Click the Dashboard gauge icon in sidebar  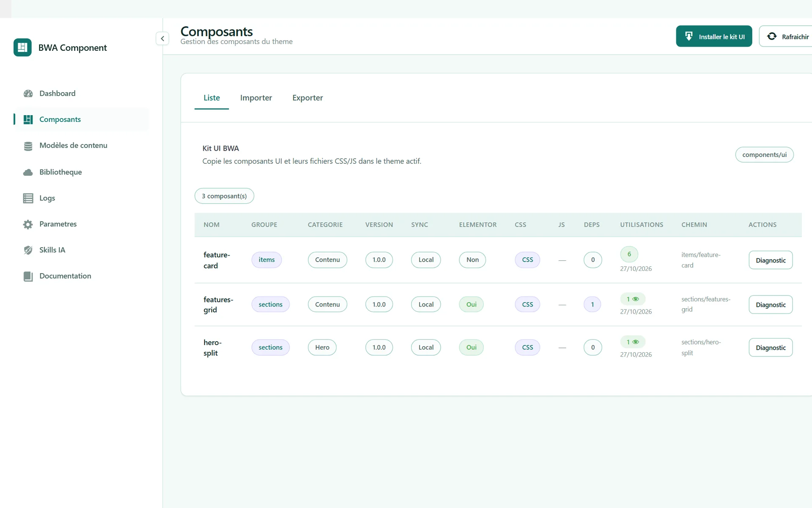click(28, 94)
